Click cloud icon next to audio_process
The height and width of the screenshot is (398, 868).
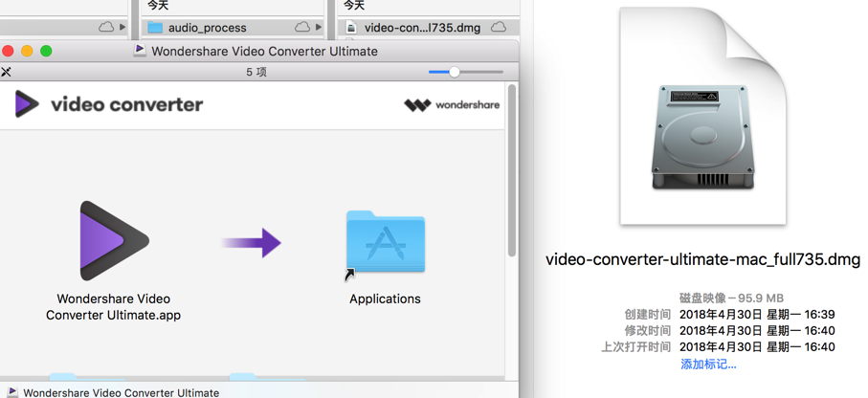[302, 27]
